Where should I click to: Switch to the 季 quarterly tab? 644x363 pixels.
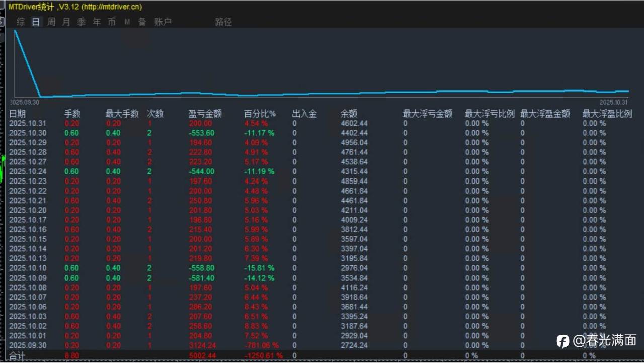click(x=81, y=22)
